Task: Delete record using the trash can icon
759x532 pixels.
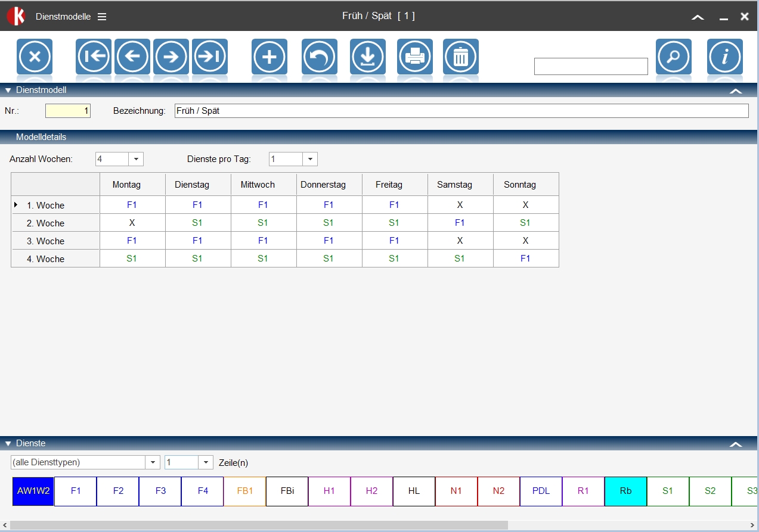Action: [461, 57]
